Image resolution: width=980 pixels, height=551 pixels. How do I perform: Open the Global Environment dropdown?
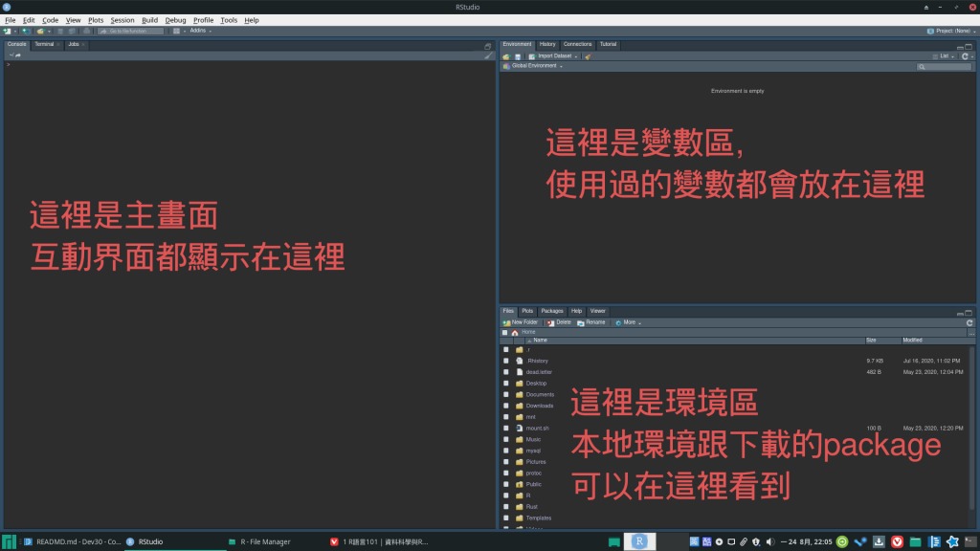coord(532,66)
